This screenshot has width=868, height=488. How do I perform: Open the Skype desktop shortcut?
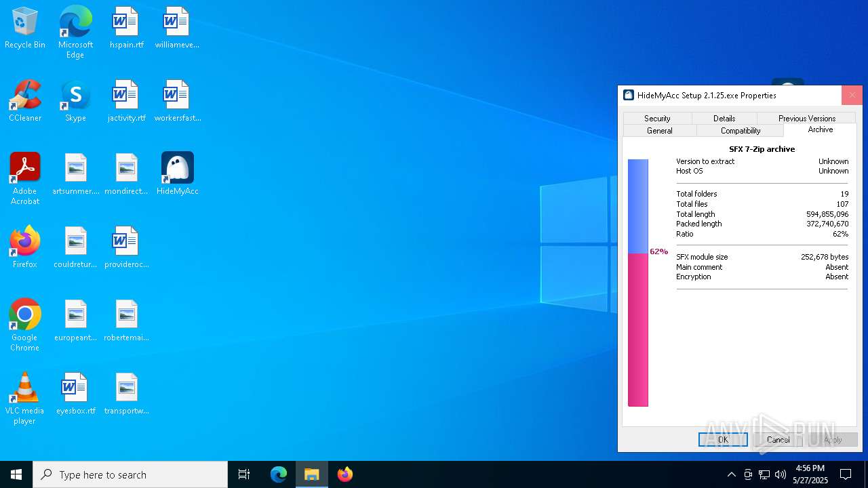(x=75, y=102)
